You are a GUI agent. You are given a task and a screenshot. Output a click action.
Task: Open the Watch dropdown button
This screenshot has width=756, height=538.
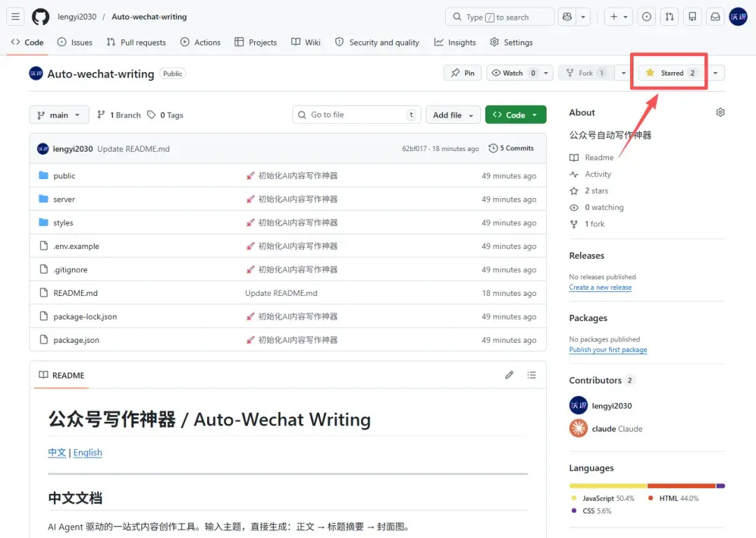(x=519, y=73)
